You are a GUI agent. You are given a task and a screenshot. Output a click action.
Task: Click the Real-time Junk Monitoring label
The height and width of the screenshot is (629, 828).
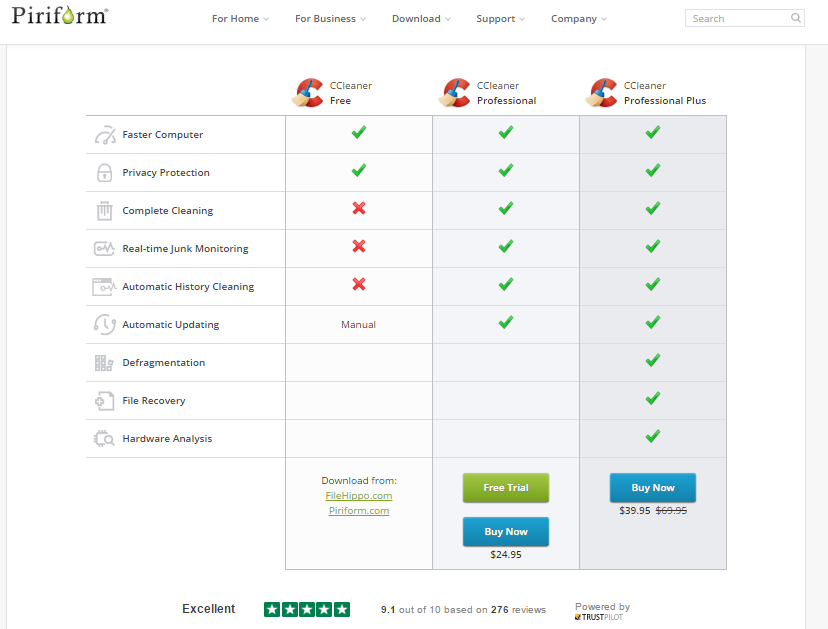tap(185, 249)
